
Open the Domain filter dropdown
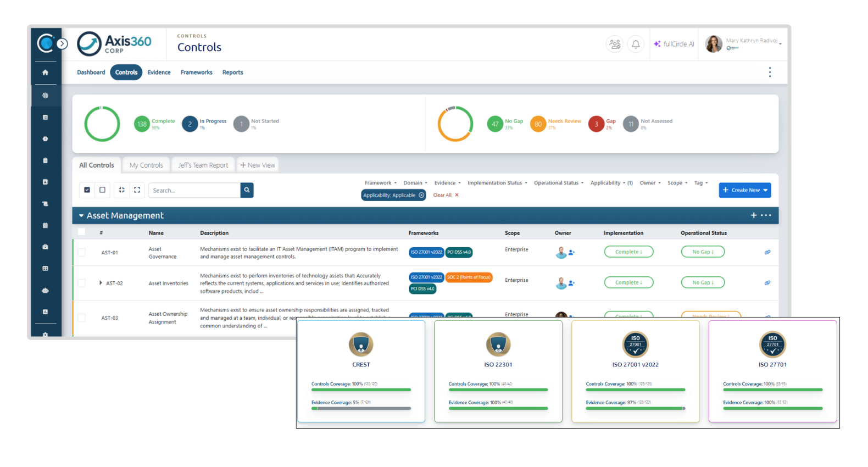tap(415, 183)
